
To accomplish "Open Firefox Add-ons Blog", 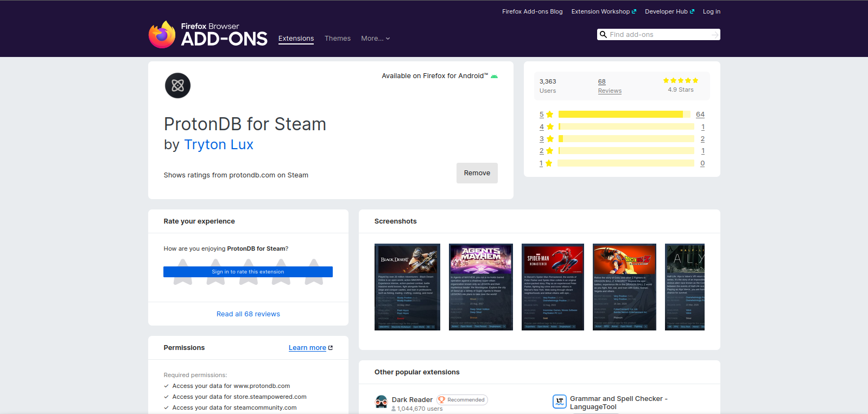I will tap(532, 11).
